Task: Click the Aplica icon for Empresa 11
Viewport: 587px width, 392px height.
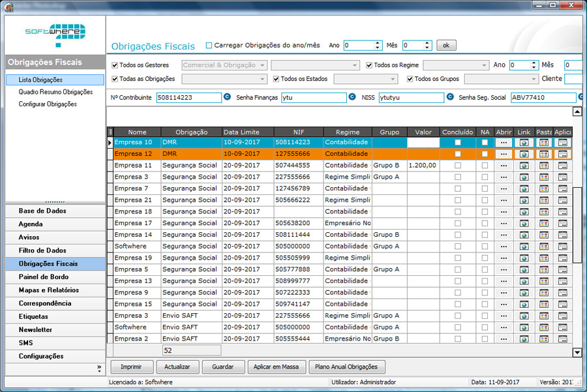Action: (562, 166)
